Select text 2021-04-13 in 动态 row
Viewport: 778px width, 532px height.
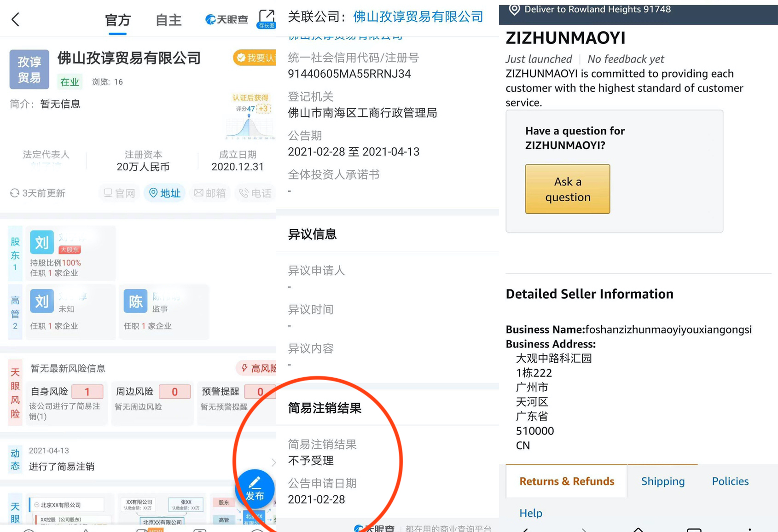tap(49, 451)
